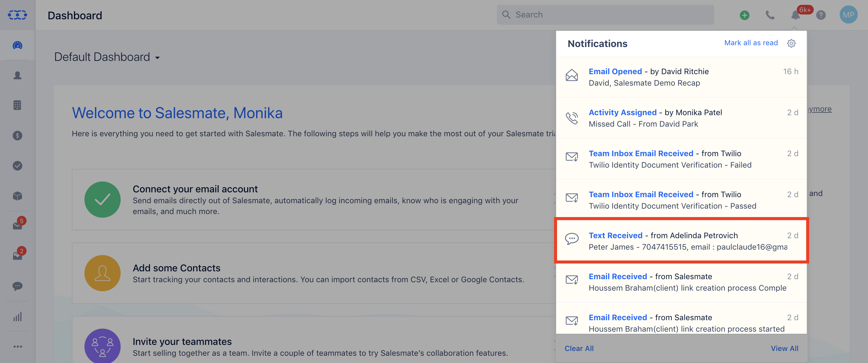Open the Dashboard speedometer icon in sidebar
Screen dimensions: 868x363
pos(17,45)
